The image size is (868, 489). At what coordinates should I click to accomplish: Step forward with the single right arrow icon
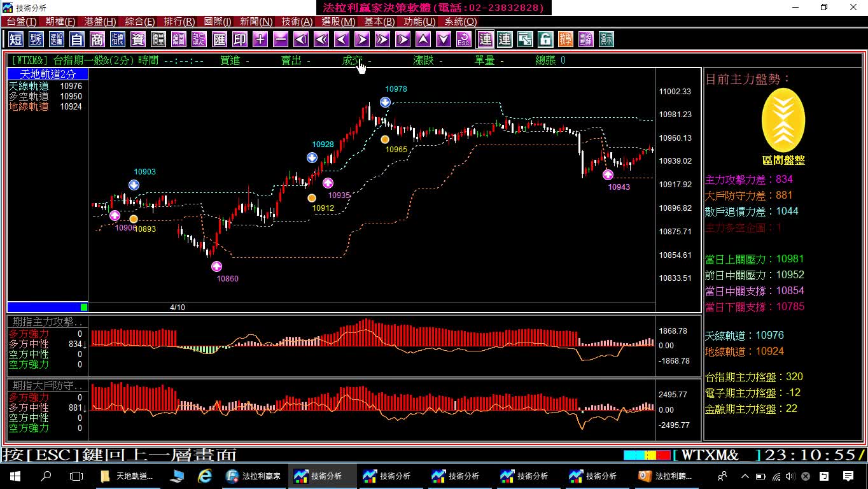(x=362, y=39)
